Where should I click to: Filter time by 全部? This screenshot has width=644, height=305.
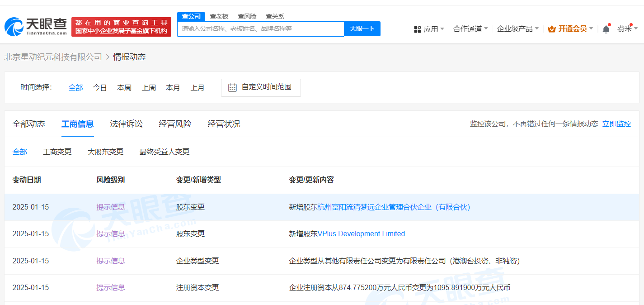click(x=75, y=87)
